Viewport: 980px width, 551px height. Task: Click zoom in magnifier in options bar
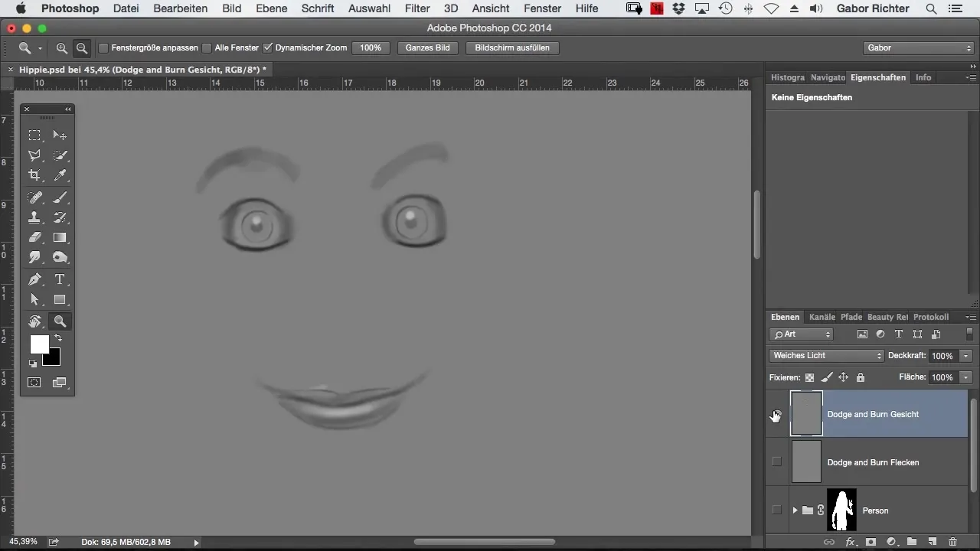pos(62,47)
